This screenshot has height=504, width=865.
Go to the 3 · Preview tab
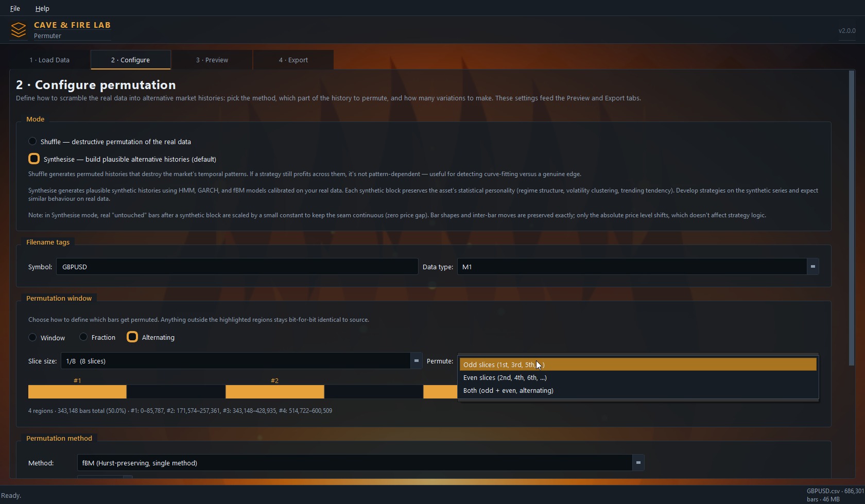point(212,60)
